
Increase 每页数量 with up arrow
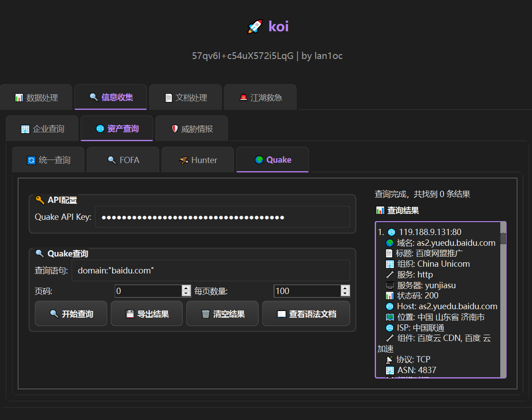click(x=345, y=288)
